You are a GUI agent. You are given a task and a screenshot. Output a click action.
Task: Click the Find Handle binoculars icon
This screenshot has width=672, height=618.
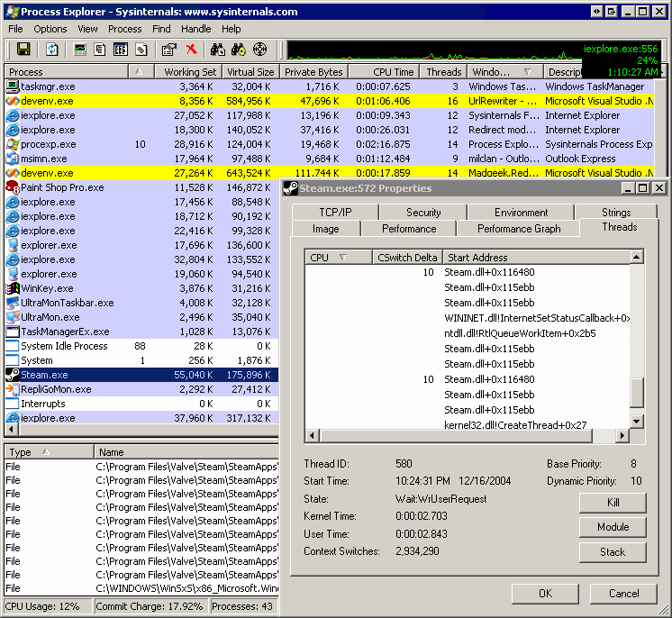[x=218, y=50]
